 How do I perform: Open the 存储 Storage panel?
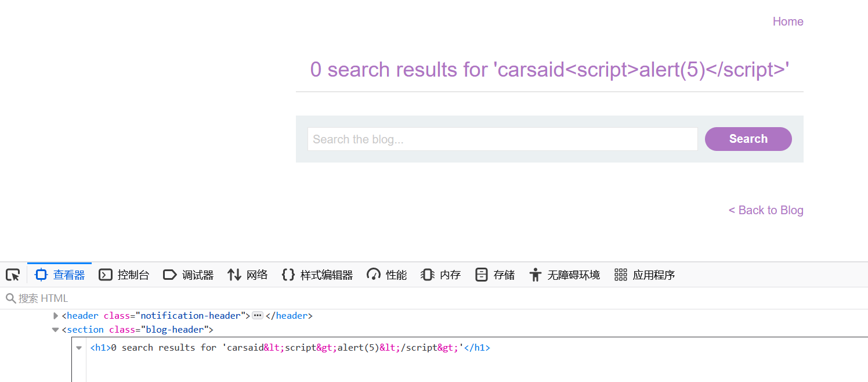495,275
